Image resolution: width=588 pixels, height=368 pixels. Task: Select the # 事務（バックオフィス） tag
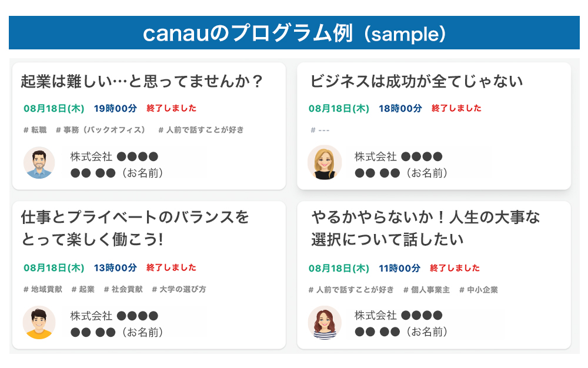101,130
